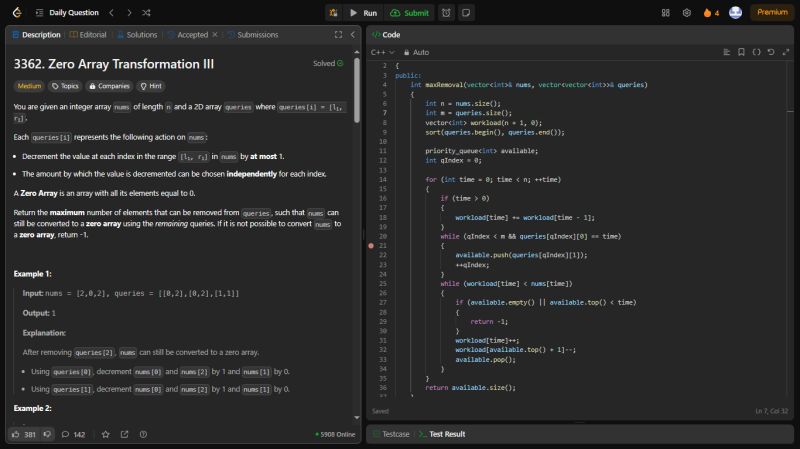Screen dimensions: 800x449
Task: Expand the Hint section
Action: point(151,86)
